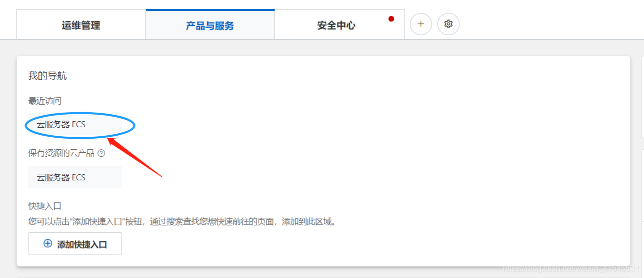The image size is (644, 278).
Task: Click the 快捷入口 label
Action: point(45,206)
